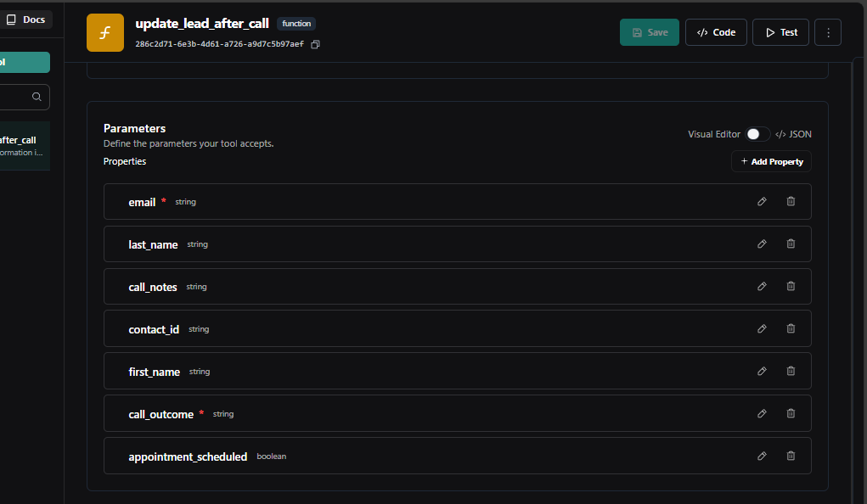
Task: Delete the call_outcome property
Action: (791, 413)
